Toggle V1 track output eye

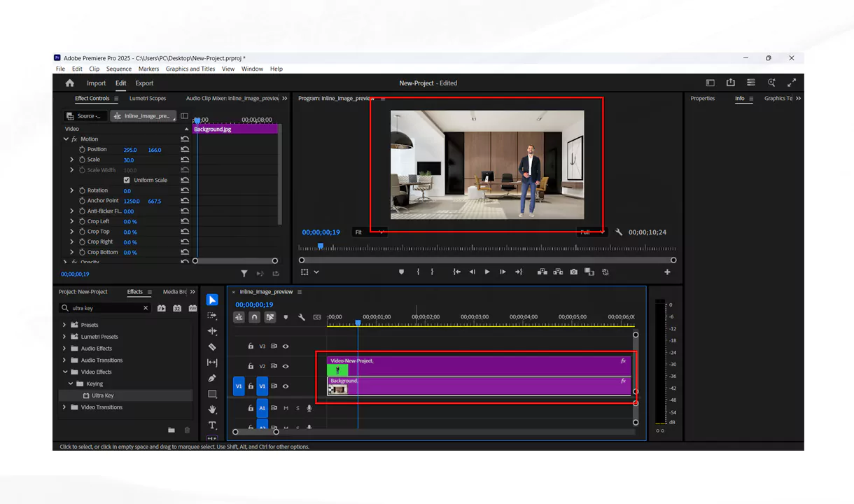[x=286, y=386]
